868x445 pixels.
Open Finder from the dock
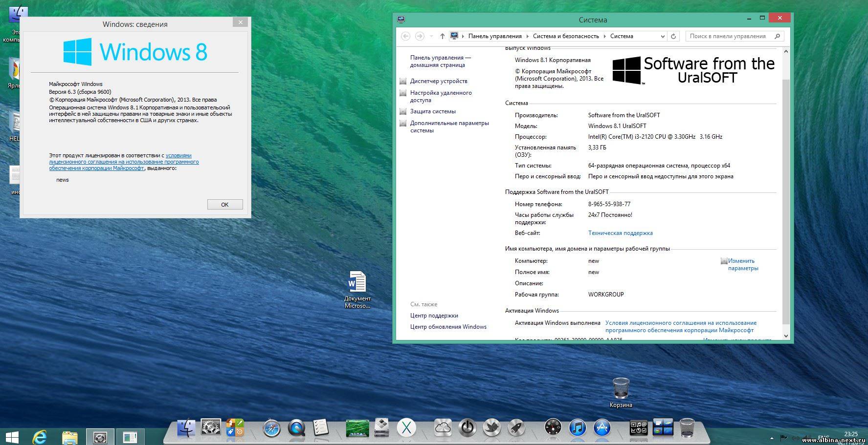click(x=186, y=428)
